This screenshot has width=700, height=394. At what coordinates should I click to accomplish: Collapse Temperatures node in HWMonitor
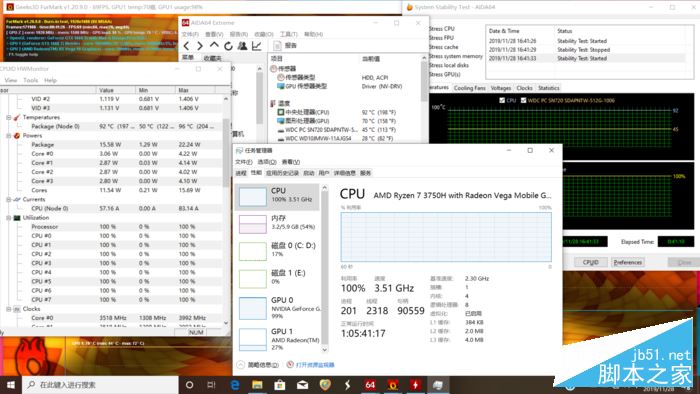tap(8, 117)
